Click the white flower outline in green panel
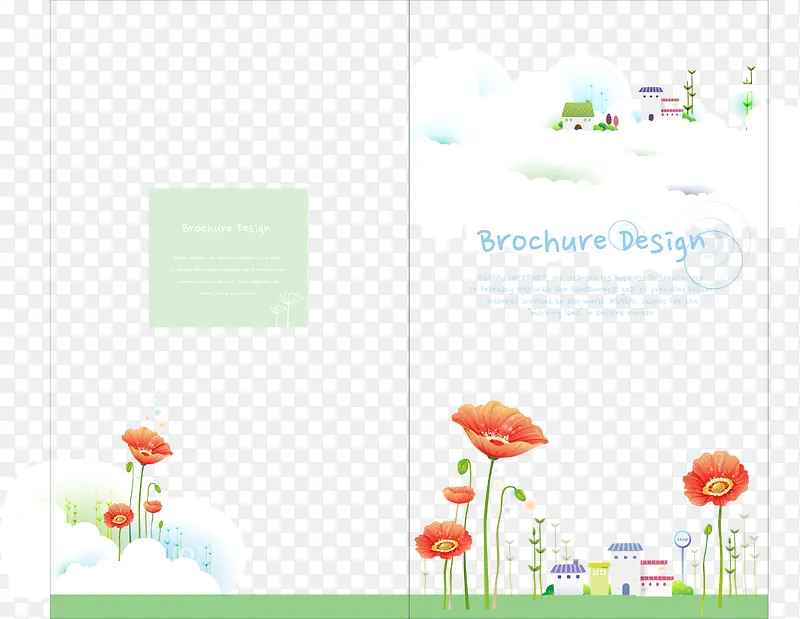 click(x=287, y=307)
